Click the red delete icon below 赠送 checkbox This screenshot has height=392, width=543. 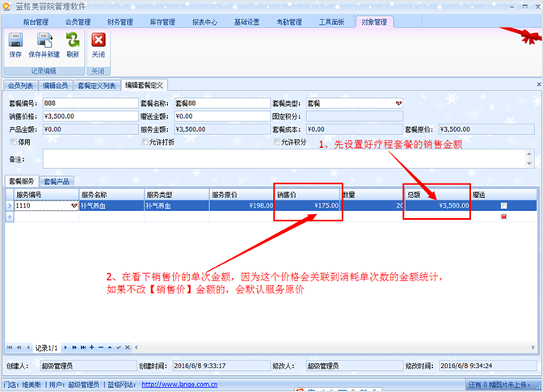(504, 217)
